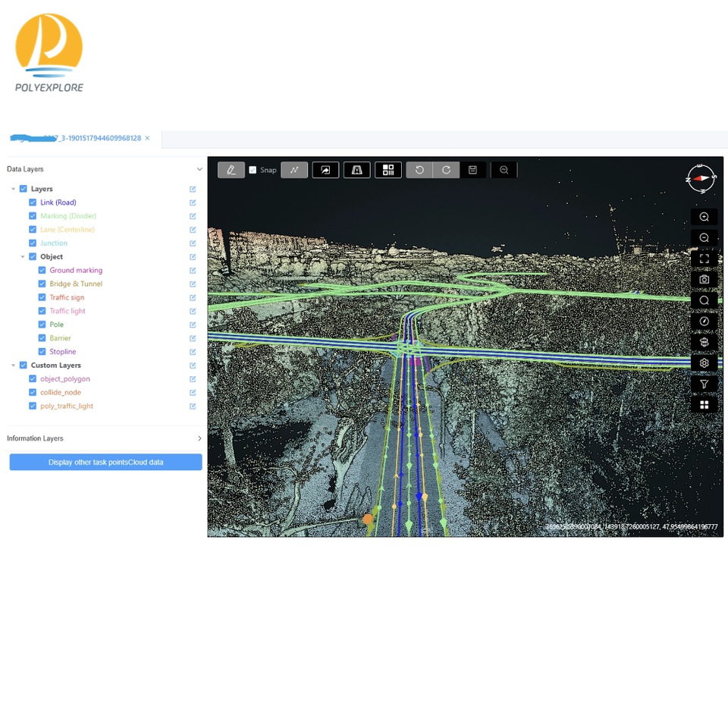Expand the Information Layers section
The width and height of the screenshot is (728, 728).
tap(199, 438)
